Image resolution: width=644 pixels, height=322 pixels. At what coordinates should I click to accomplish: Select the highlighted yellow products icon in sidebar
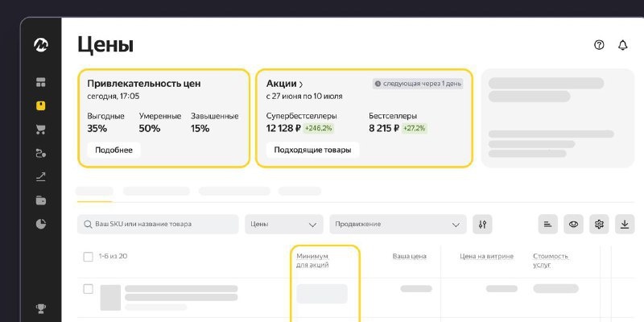(x=41, y=106)
